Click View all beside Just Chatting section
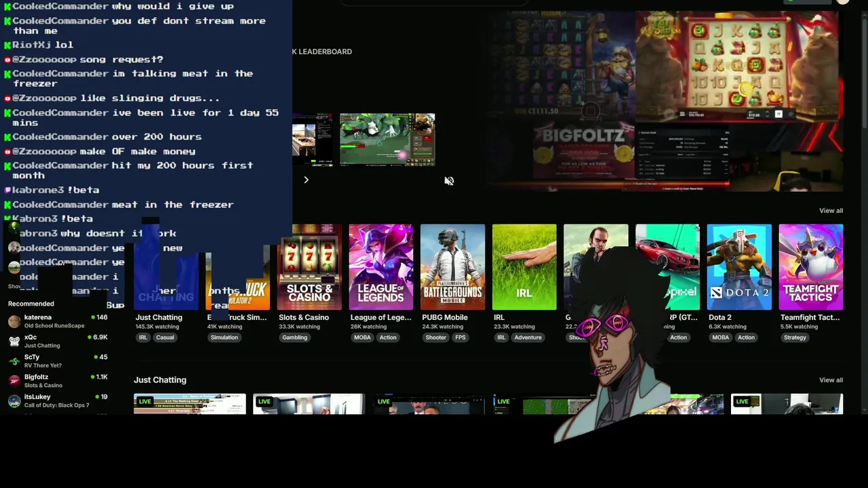This screenshot has width=868, height=488. click(x=831, y=380)
